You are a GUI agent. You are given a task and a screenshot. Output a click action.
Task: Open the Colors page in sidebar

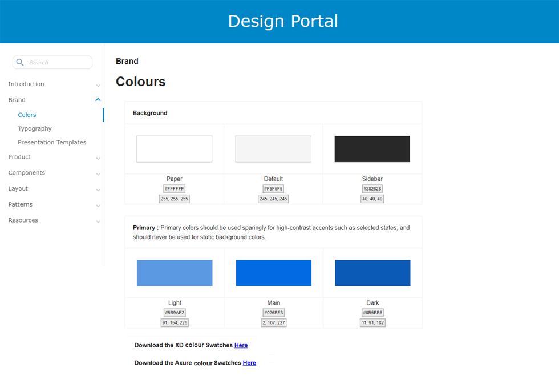[27, 115]
